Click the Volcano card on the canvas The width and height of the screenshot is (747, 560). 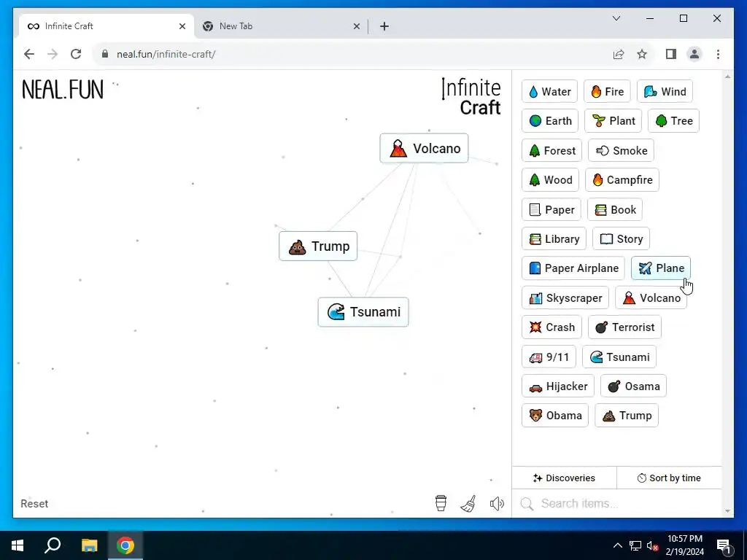424,149
